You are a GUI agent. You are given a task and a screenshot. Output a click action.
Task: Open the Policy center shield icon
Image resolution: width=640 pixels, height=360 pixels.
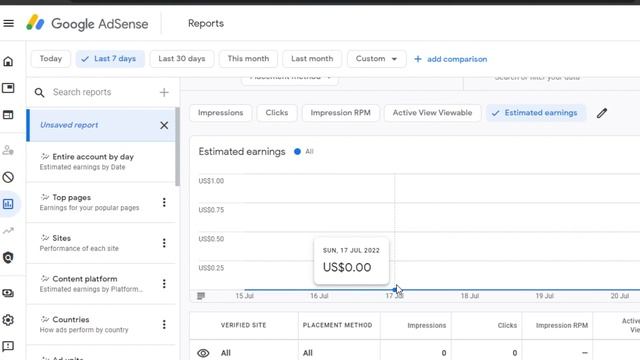(8, 257)
